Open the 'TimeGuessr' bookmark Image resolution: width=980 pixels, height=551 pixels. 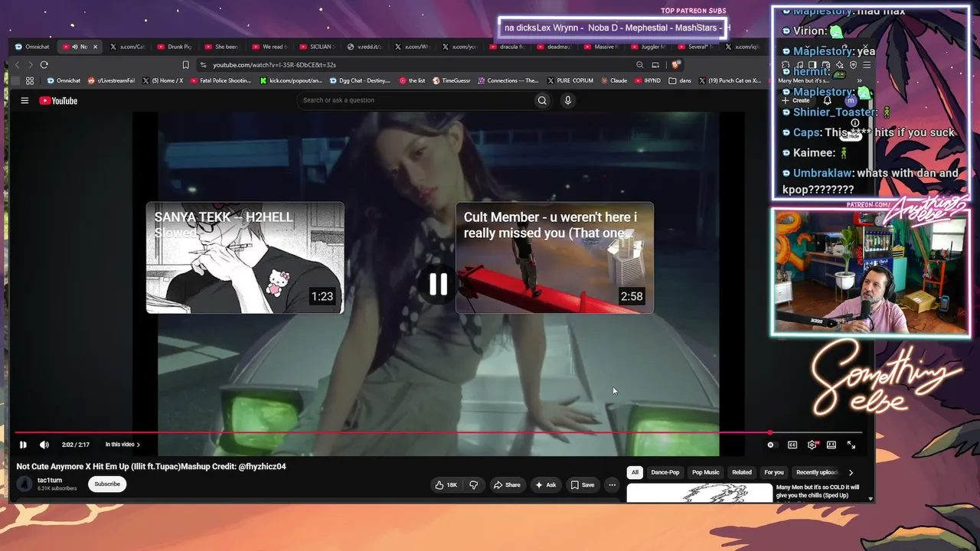[452, 80]
